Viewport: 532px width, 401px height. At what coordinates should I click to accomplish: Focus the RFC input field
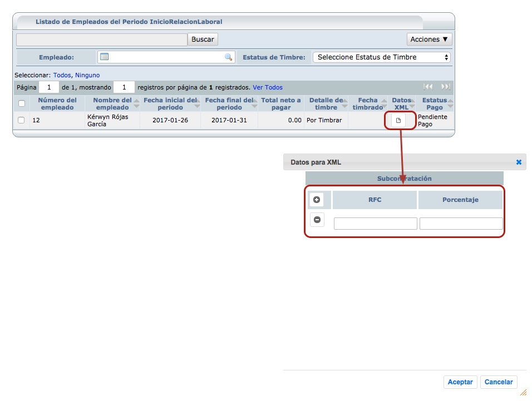point(375,224)
